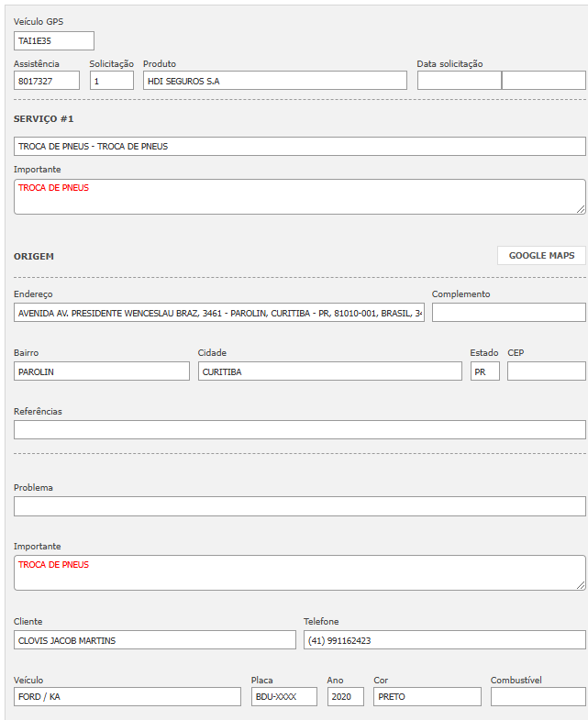Focus the empty Complemento field
The image size is (588, 720).
(508, 314)
